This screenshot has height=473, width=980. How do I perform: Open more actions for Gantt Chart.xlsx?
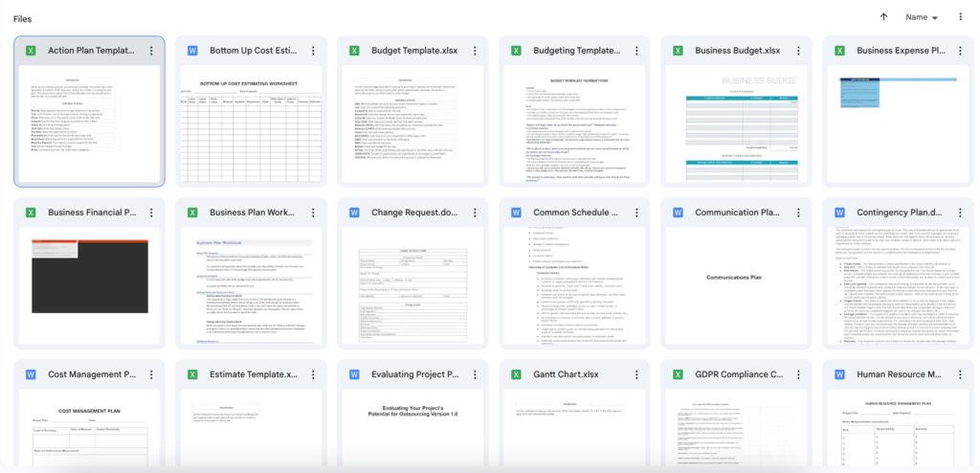636,374
